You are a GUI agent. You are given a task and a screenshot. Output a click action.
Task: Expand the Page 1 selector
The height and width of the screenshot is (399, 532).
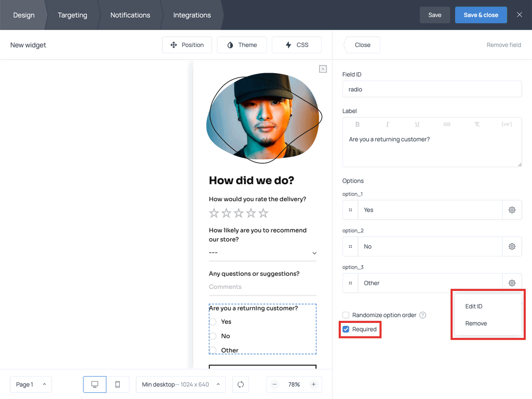pyautogui.click(x=31, y=384)
